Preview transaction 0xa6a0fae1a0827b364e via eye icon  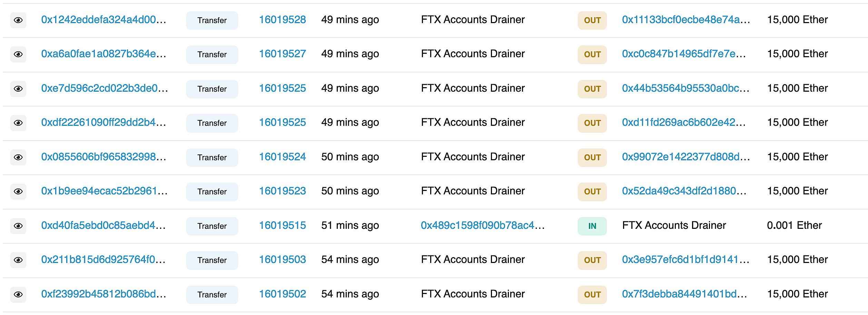tap(18, 54)
